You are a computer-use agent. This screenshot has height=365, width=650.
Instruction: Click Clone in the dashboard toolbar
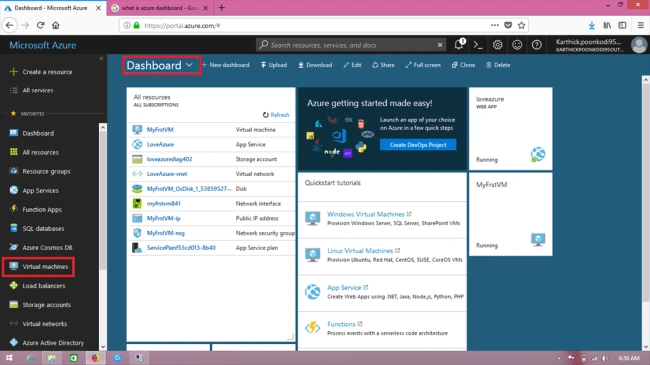tap(463, 65)
